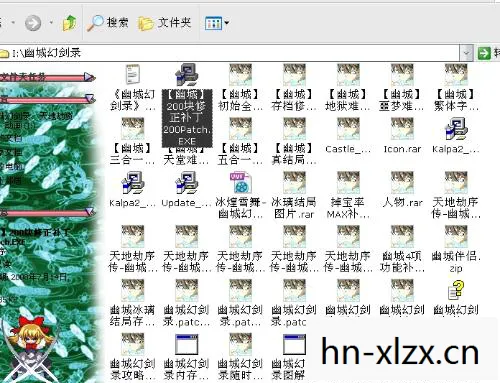
Task: Collapse the second sidebar section chevron
Action: point(89,99)
